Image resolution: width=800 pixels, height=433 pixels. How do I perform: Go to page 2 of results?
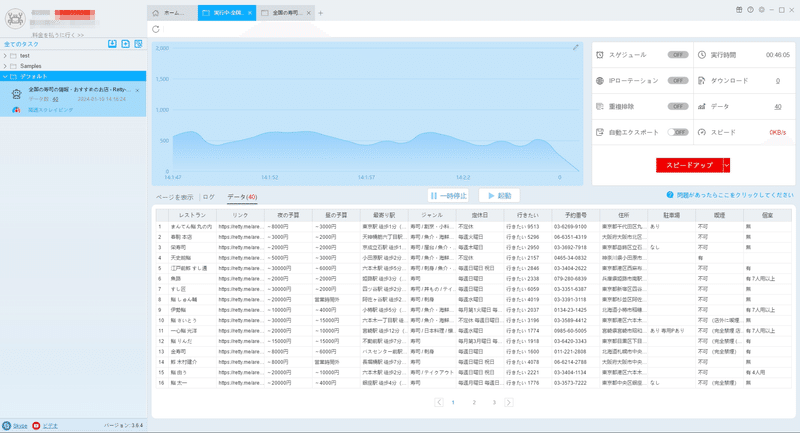[474, 402]
